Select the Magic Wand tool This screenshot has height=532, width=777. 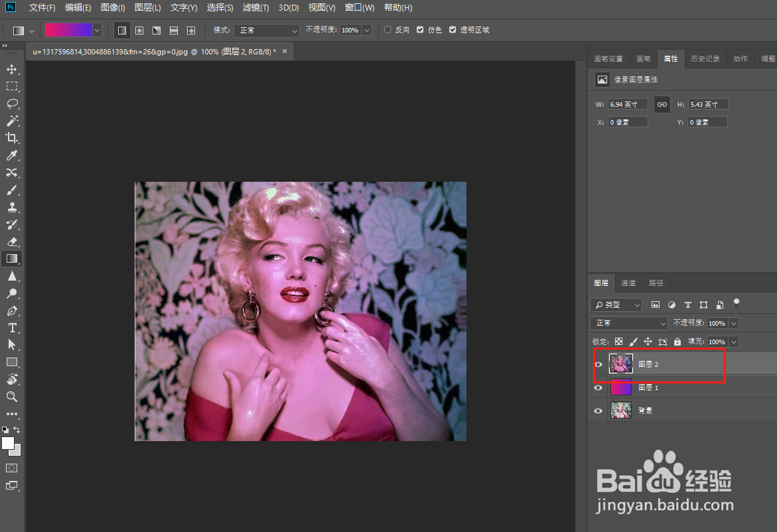pyautogui.click(x=12, y=121)
